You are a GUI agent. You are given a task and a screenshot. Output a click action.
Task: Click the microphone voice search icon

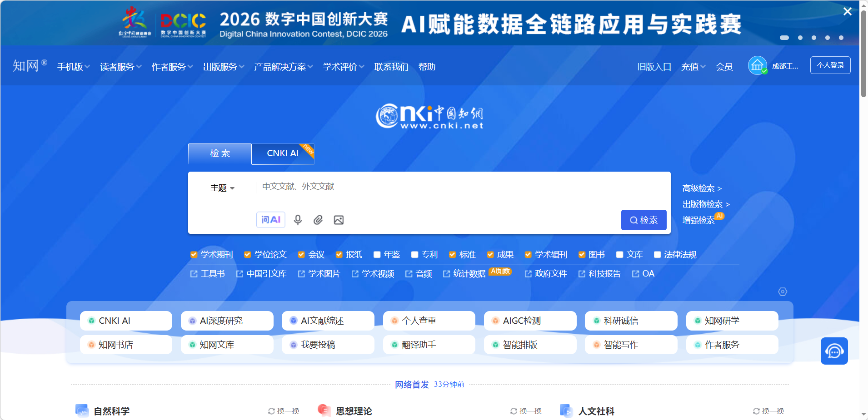click(298, 220)
